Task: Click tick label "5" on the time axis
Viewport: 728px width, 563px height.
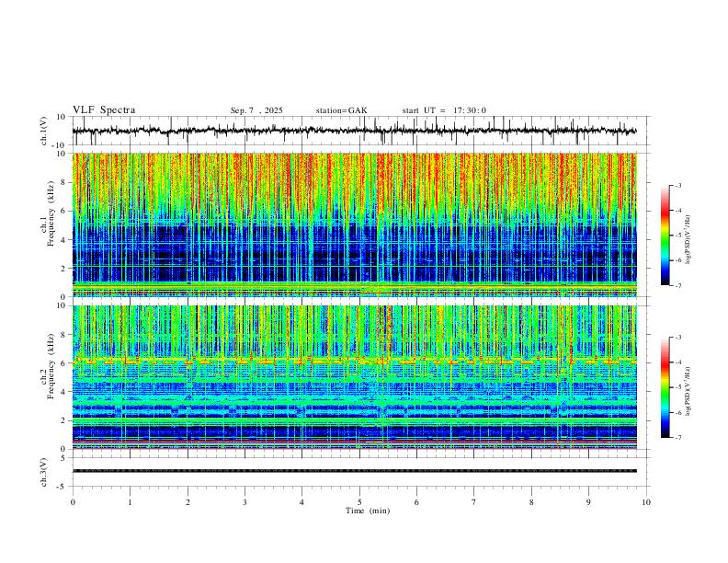Action: coord(359,502)
